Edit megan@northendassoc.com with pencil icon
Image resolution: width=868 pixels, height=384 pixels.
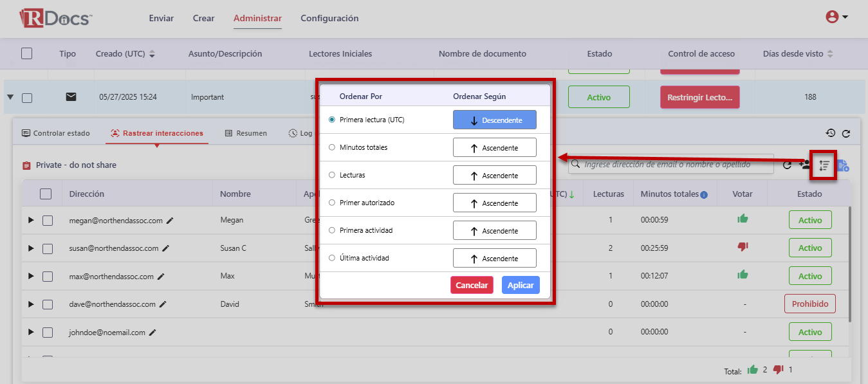click(170, 220)
